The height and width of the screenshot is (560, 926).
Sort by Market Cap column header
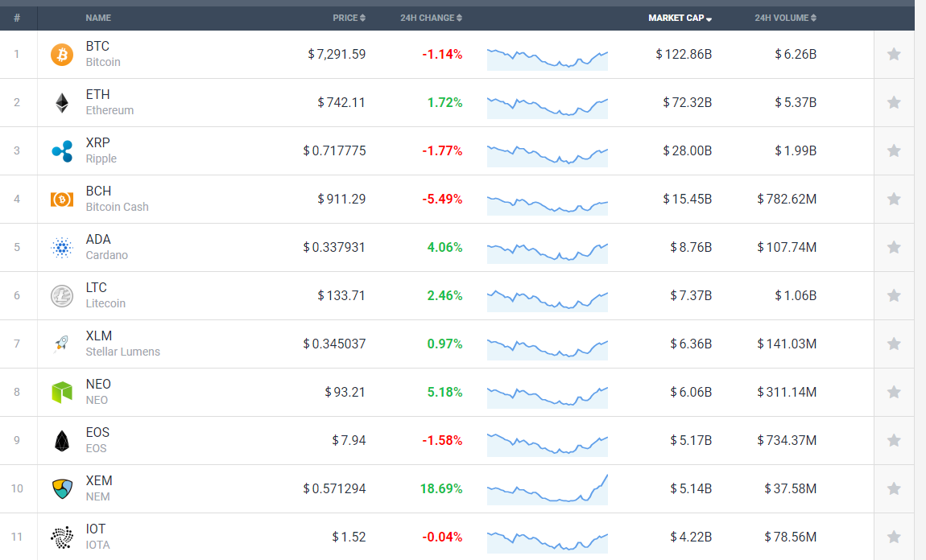(x=680, y=18)
